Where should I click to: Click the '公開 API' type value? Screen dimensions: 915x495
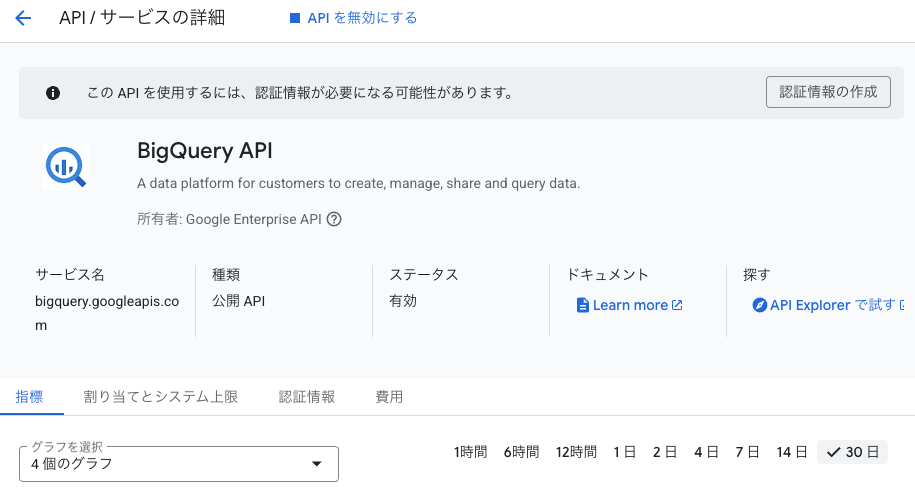tap(238, 301)
